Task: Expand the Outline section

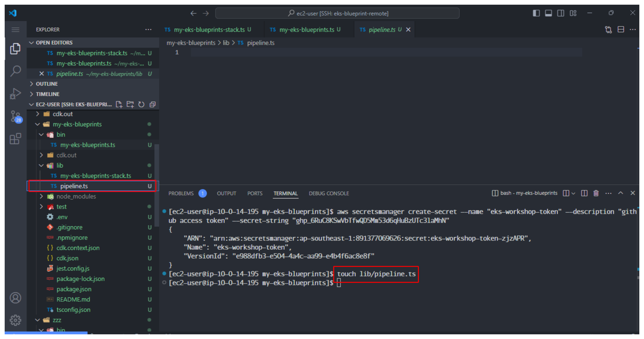Action: tap(93, 84)
